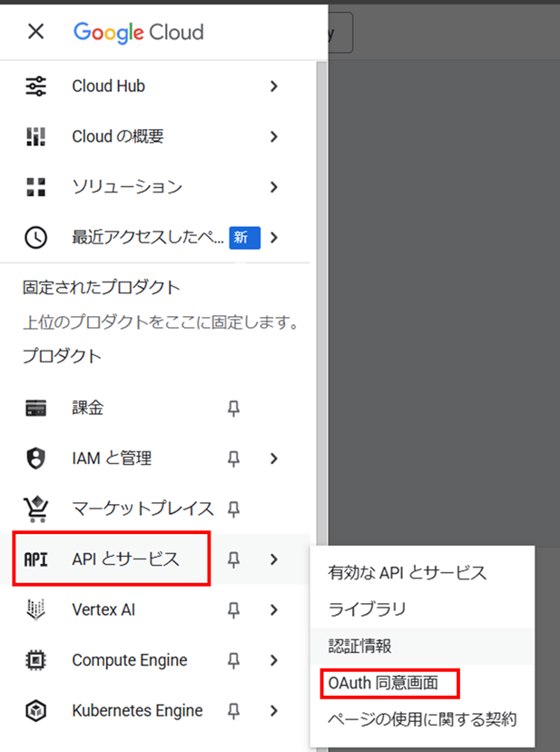The height and width of the screenshot is (752, 560).
Task: Click the API icon beside API とサービス
Action: pos(36,559)
